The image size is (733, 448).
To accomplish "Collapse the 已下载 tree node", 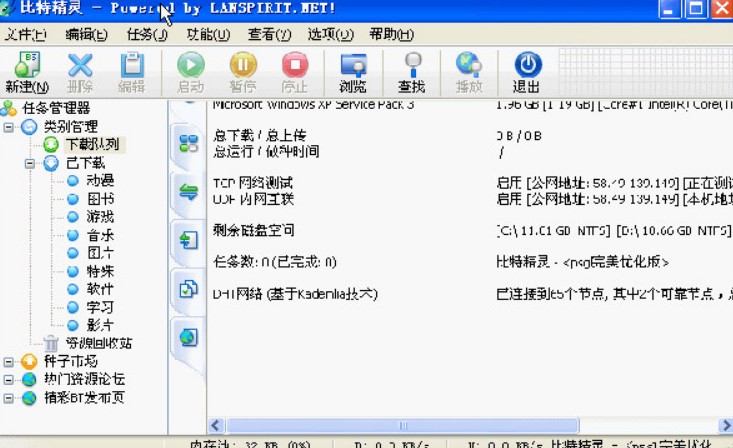I will (x=30, y=163).
